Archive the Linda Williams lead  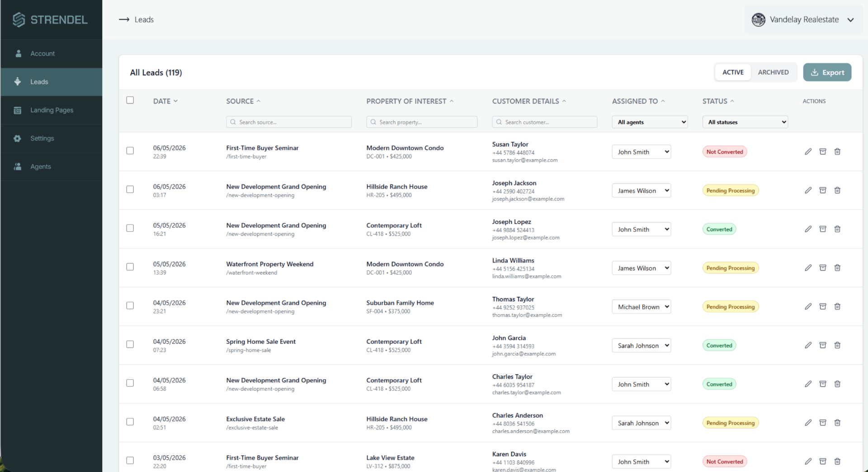point(823,268)
